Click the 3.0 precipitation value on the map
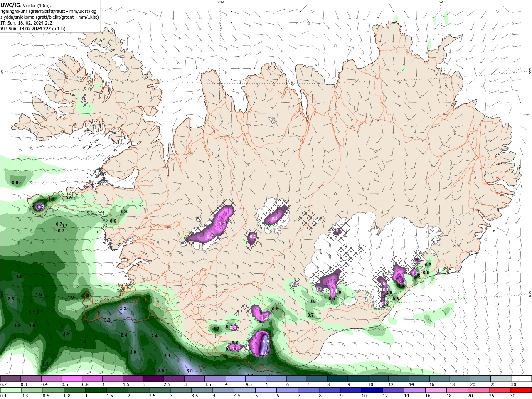This screenshot has width=532, height=399. coord(133,352)
